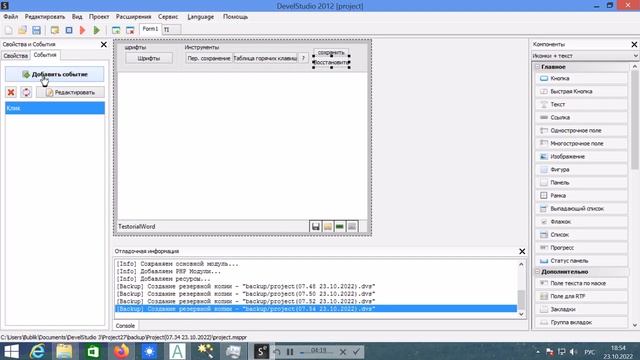Image resolution: width=640 pixels, height=360 pixels.
Task: Pick the Многострочное поле component
Action: (581, 143)
